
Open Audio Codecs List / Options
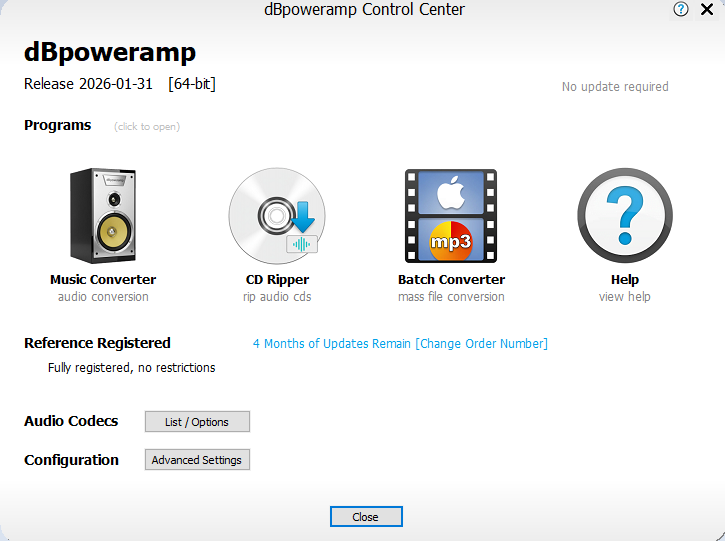pos(197,422)
